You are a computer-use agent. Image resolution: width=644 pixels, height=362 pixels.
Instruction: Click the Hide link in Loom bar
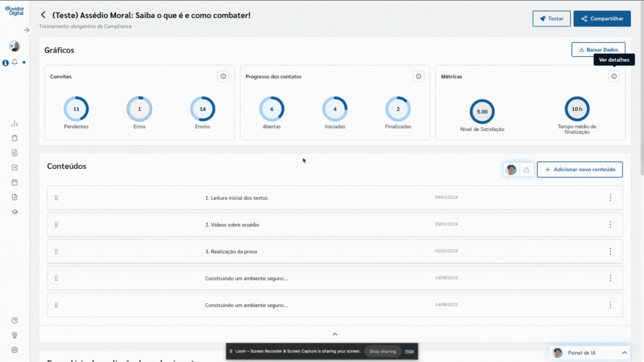409,351
